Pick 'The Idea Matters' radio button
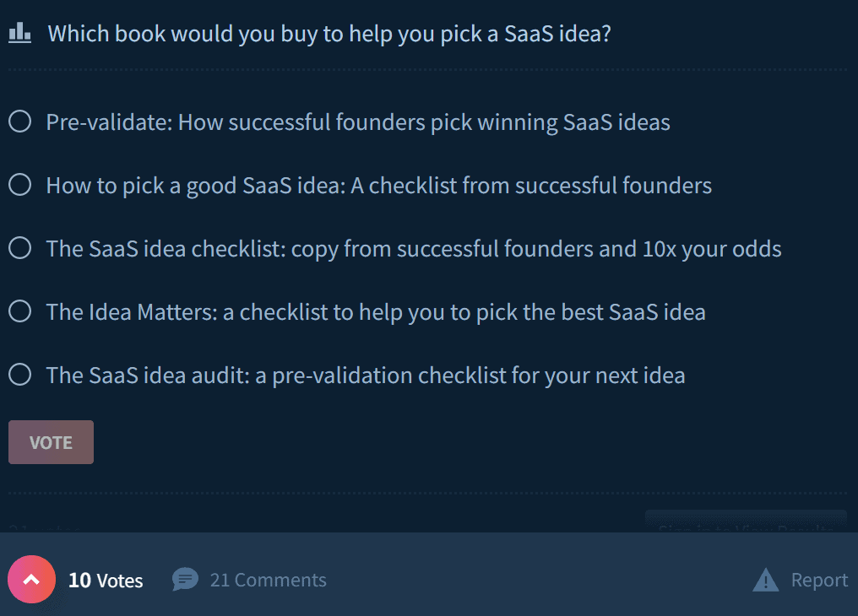Image resolution: width=858 pixels, height=616 pixels. [x=19, y=311]
